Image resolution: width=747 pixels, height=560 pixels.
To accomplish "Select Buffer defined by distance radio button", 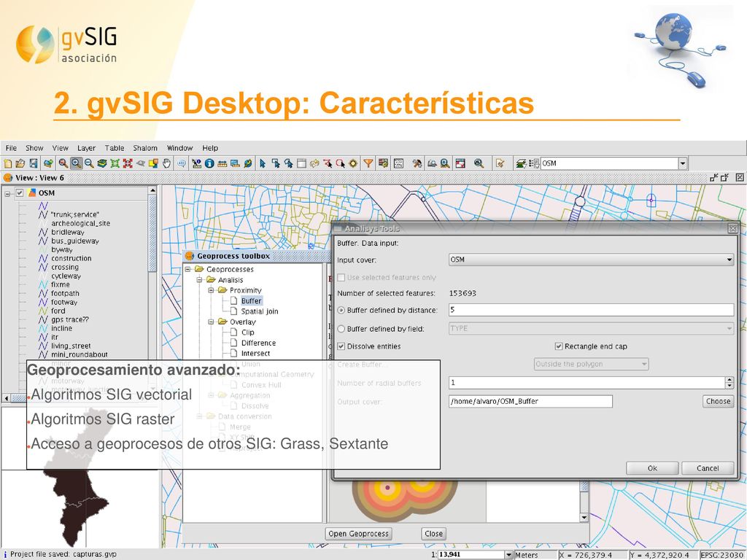I will (341, 310).
